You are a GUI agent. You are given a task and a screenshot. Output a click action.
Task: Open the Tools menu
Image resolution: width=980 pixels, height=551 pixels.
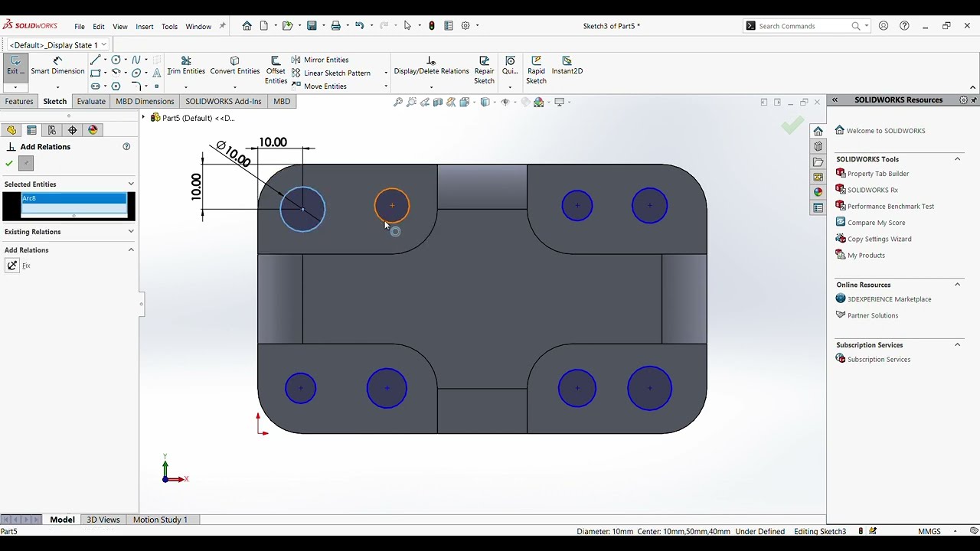[x=169, y=27]
